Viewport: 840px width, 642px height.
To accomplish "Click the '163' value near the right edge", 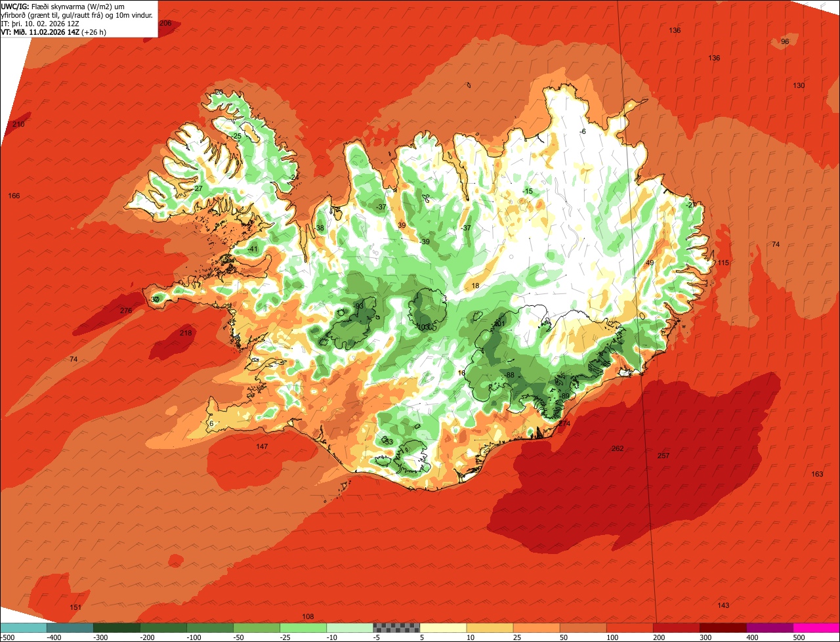I will pos(817,474).
